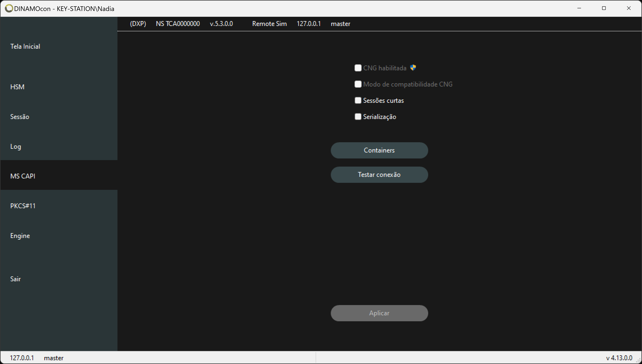Click the UAC shield icon beside CNG habilitada
The height and width of the screenshot is (364, 642).
[x=413, y=67]
